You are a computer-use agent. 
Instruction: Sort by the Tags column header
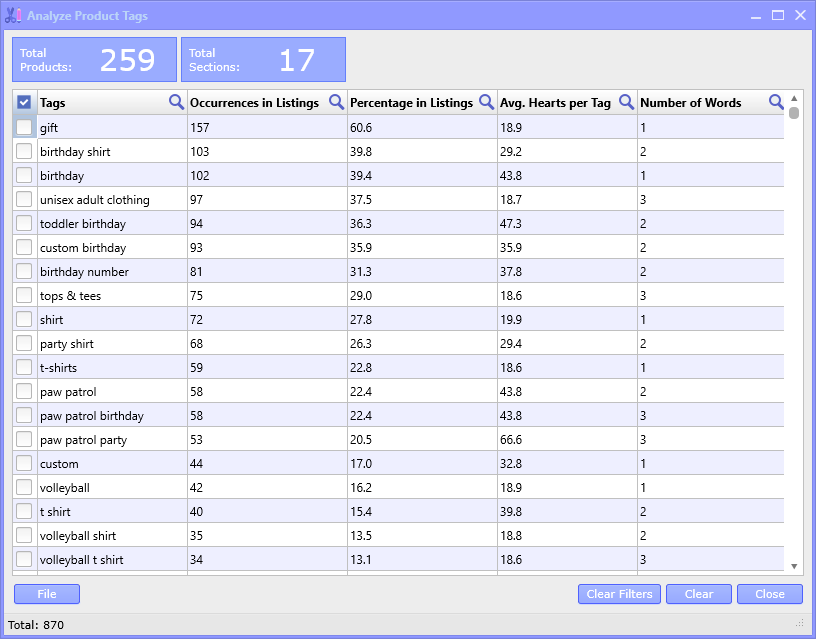click(x=100, y=102)
